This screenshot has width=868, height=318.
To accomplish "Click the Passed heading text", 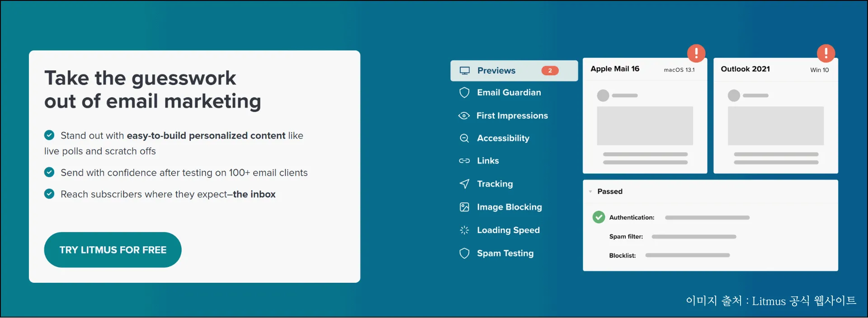I will click(x=610, y=192).
